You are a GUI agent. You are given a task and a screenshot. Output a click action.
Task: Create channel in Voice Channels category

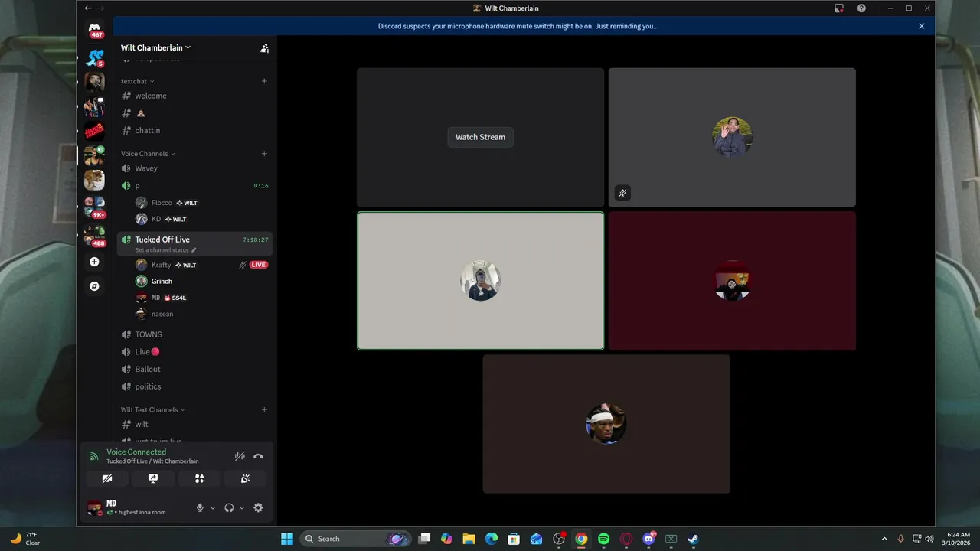coord(265,154)
